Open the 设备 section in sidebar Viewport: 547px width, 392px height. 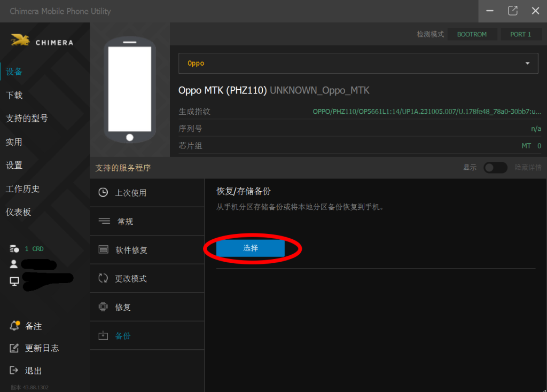[x=14, y=72]
